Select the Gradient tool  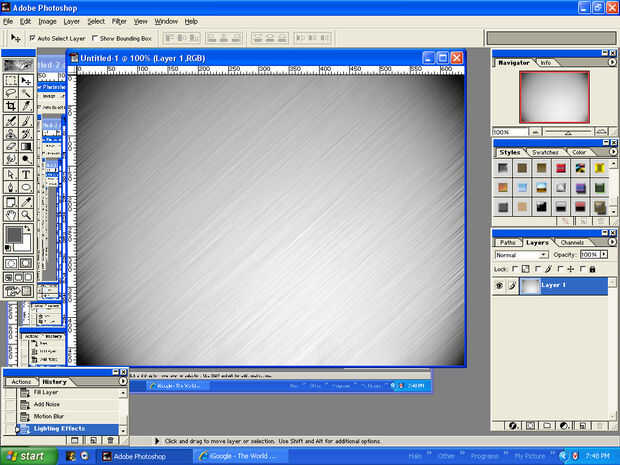26,146
